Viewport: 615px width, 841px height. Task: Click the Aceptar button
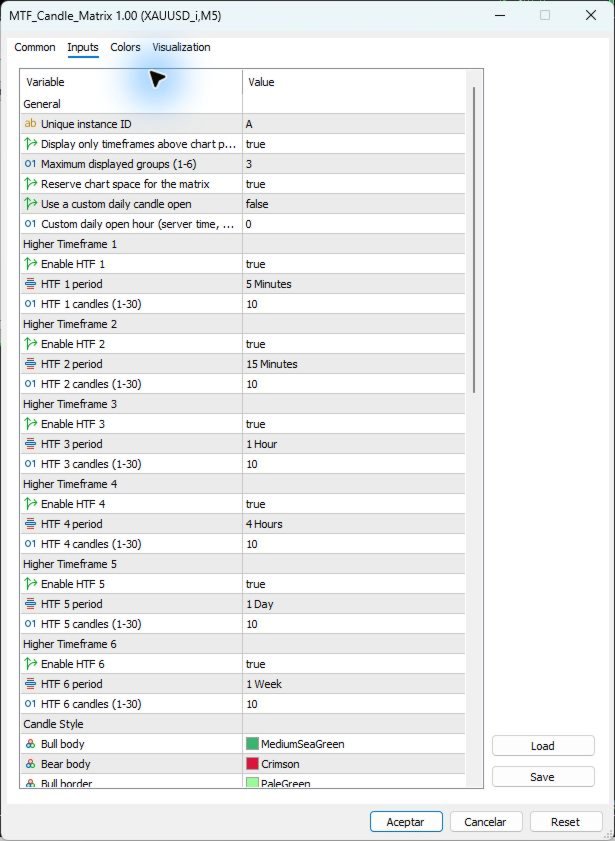[x=406, y=822]
